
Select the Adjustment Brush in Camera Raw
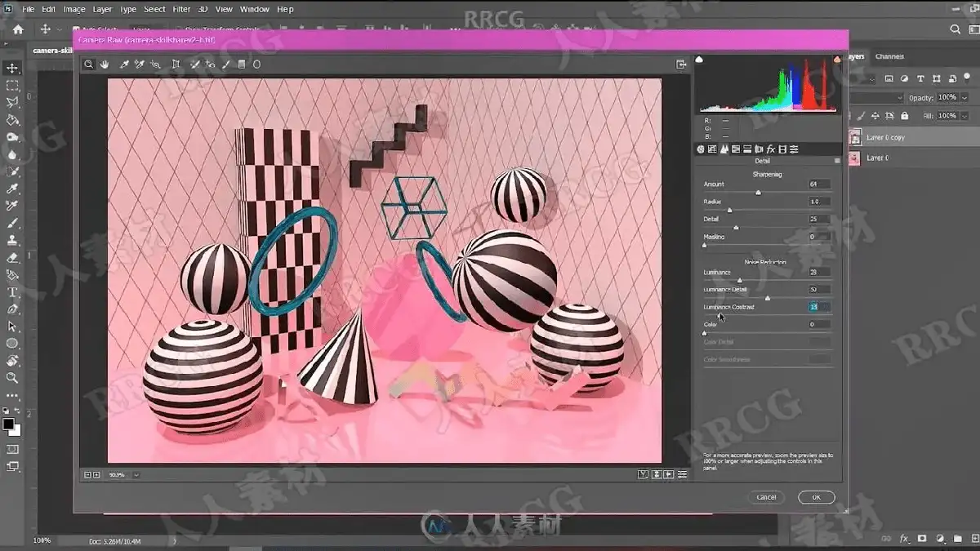(x=226, y=64)
